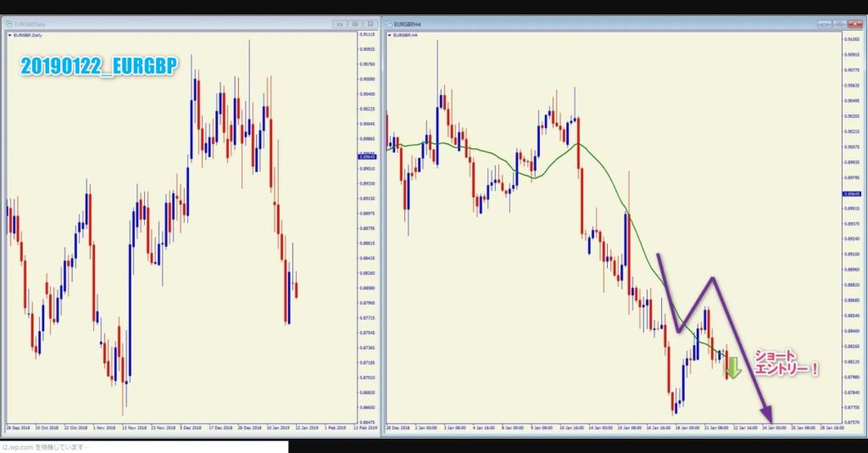This screenshot has width=868, height=453.
Task: Minimize the EURGBP,H4 chart window
Action: click(x=824, y=24)
